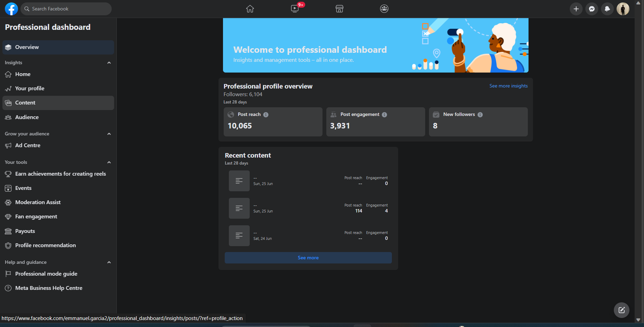Click the page scrollbar up arrow

pos(638,3)
